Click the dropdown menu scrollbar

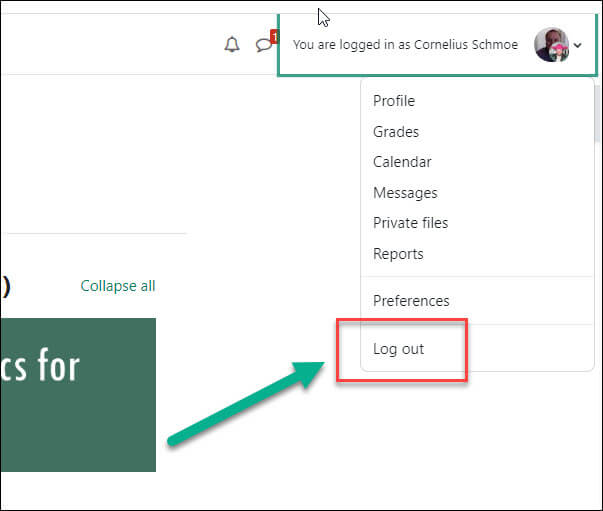coord(597,113)
